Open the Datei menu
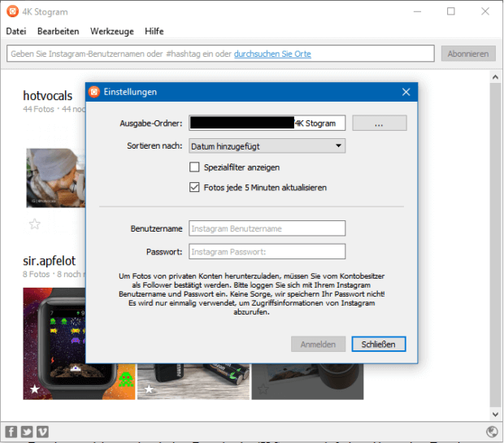This screenshot has height=443, width=504. point(16,31)
